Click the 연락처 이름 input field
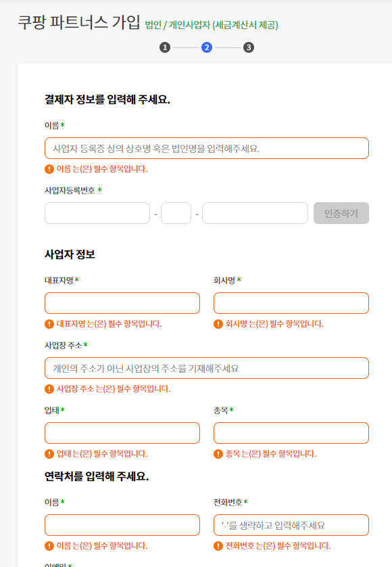The height and width of the screenshot is (567, 392). [122, 525]
